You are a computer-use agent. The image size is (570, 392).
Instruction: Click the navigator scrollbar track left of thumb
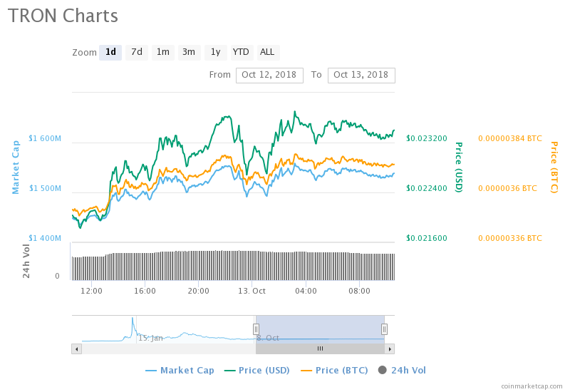pyautogui.click(x=169, y=349)
